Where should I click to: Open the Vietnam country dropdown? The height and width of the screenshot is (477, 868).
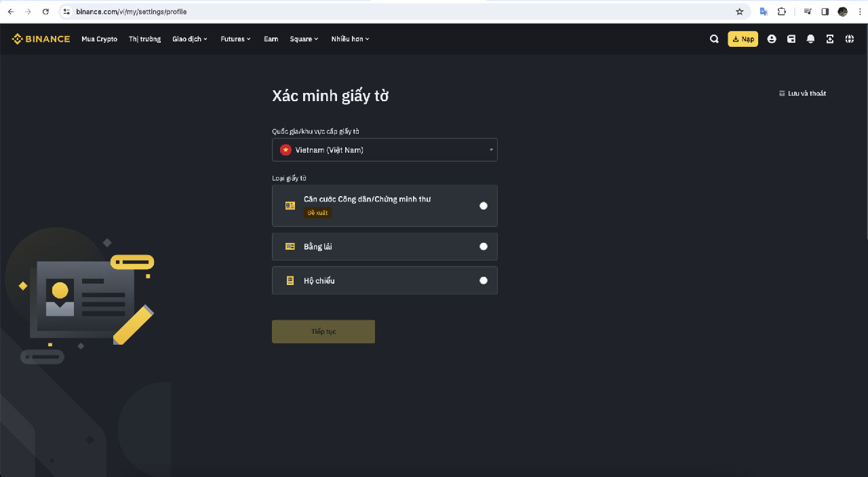(384, 150)
